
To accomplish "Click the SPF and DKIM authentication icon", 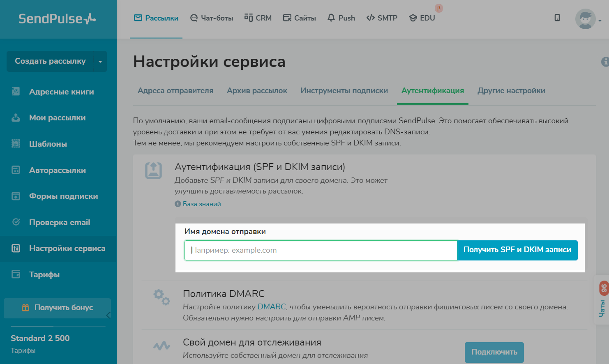I will point(153,170).
